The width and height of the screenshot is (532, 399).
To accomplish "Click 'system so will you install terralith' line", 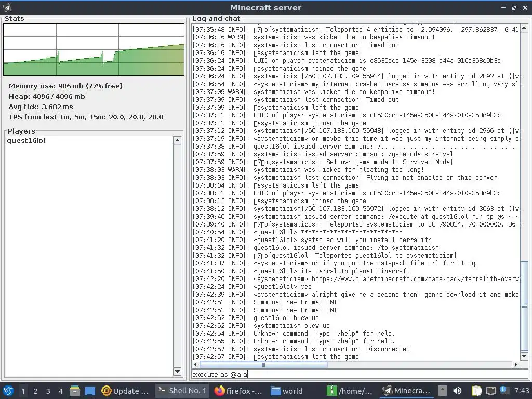I will [x=312, y=240].
